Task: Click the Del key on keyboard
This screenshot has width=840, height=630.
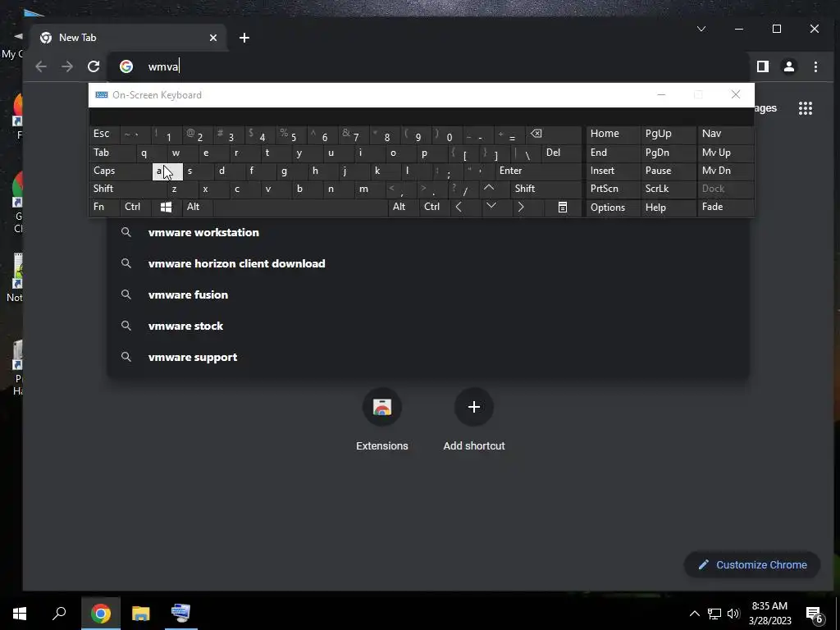Action: coord(561,153)
